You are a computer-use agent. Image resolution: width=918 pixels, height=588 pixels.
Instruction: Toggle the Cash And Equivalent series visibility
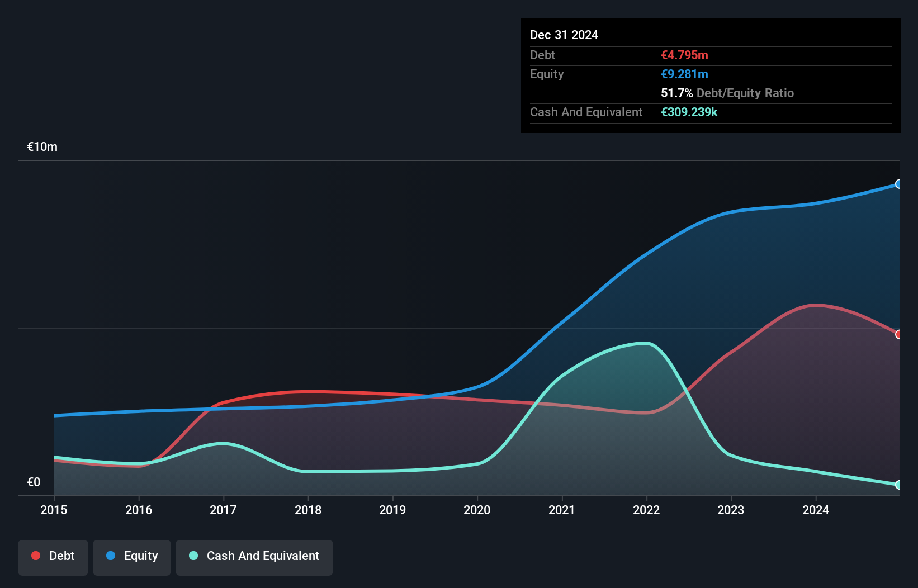(x=254, y=556)
